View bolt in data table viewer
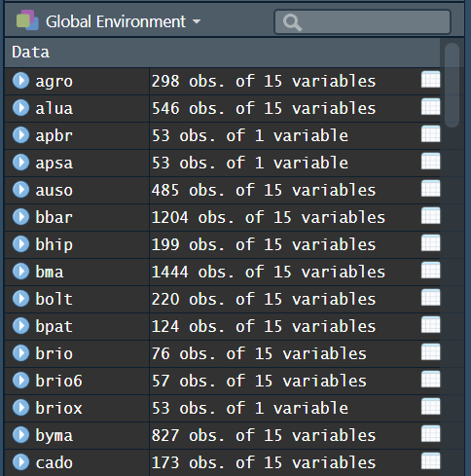471x476 pixels. point(430,298)
